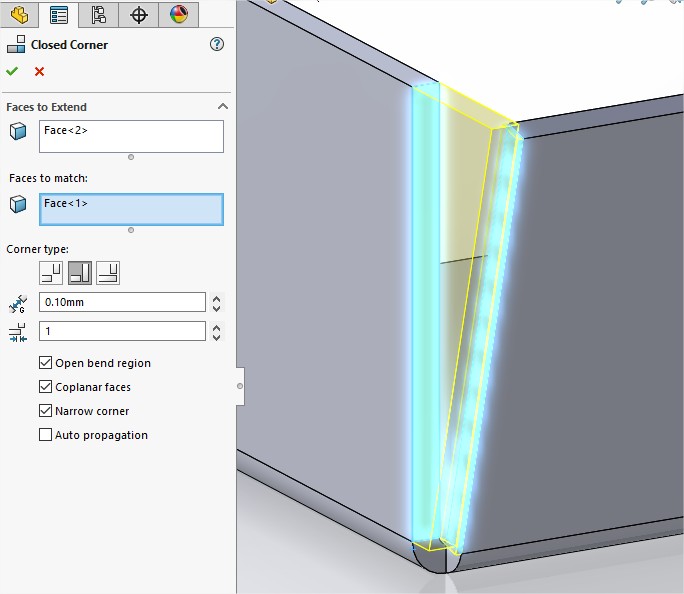Open the DimXpertManager crosshair tab

pyautogui.click(x=138, y=15)
